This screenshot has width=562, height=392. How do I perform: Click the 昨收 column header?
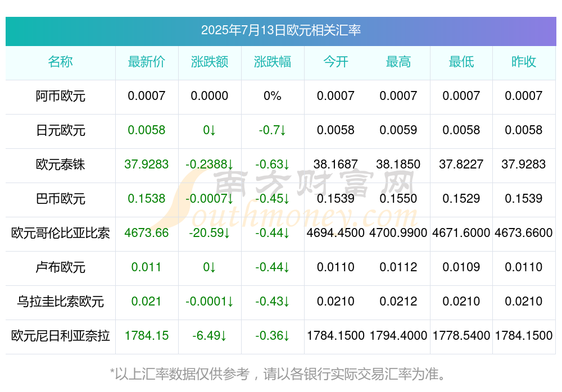[x=524, y=62]
